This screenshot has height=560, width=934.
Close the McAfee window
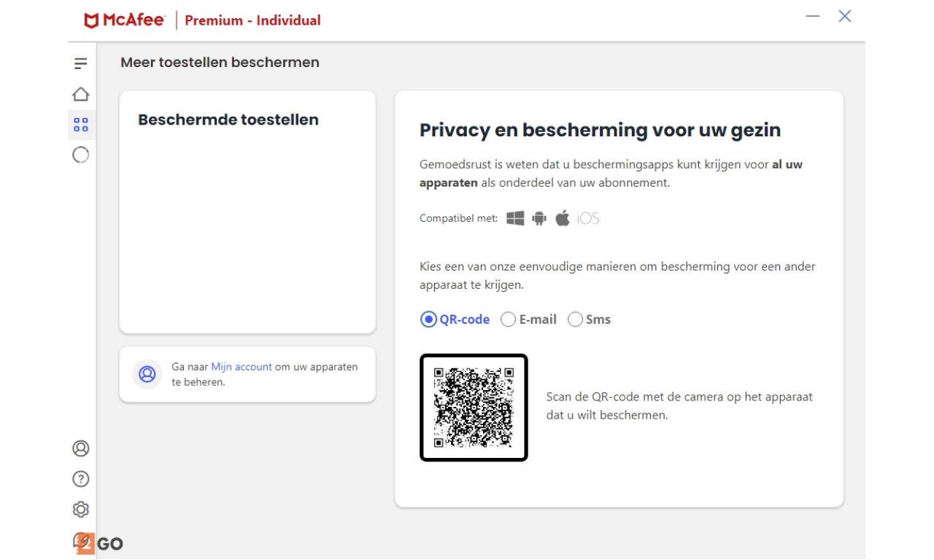tap(845, 16)
